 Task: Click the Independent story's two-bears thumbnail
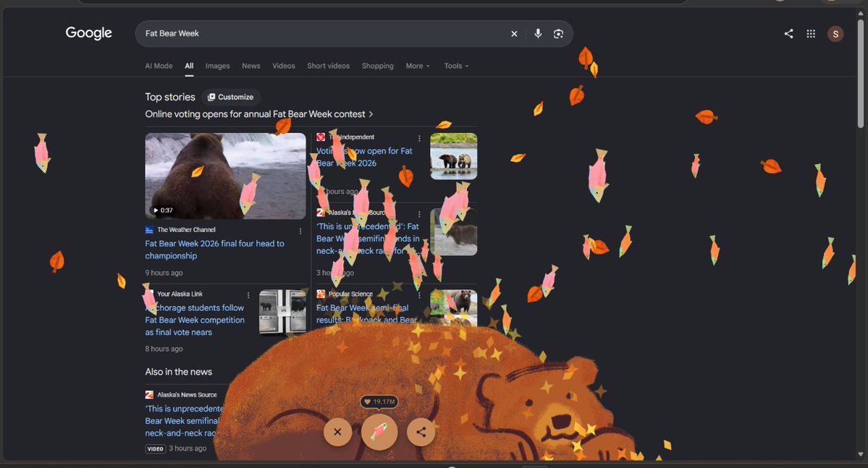click(453, 156)
